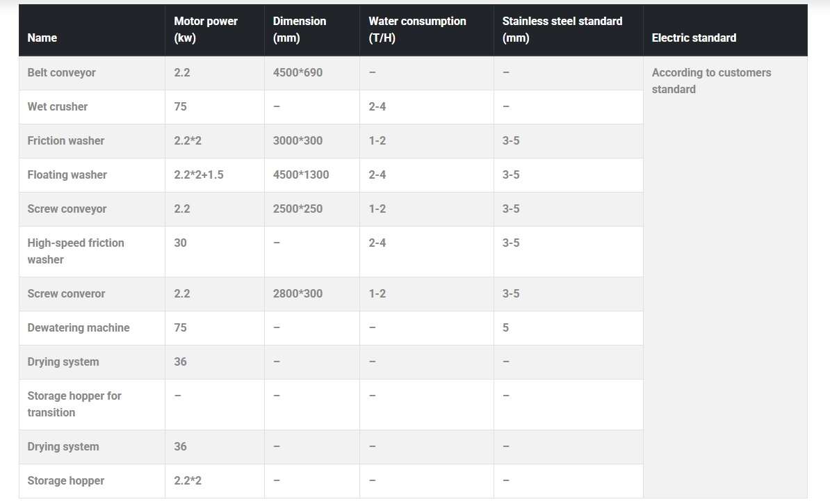Select the High-speed friction washer cell

76,251
